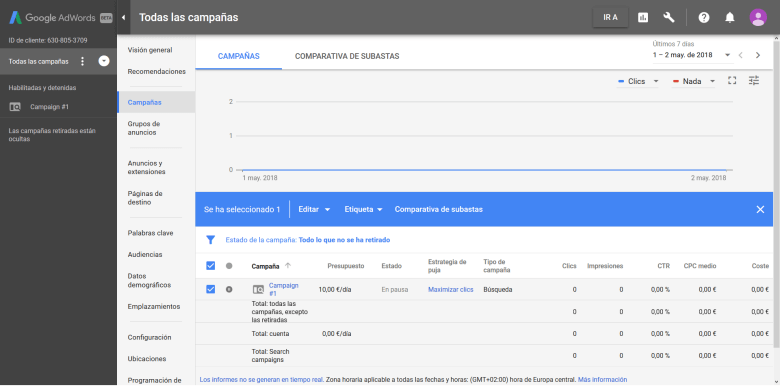Expand the chart to full screen
This screenshot has height=392, width=780.
coord(732,80)
